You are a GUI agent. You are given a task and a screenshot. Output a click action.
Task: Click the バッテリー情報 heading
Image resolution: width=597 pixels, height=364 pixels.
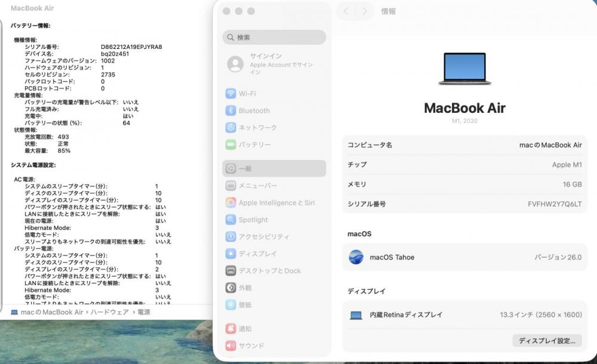30,26
